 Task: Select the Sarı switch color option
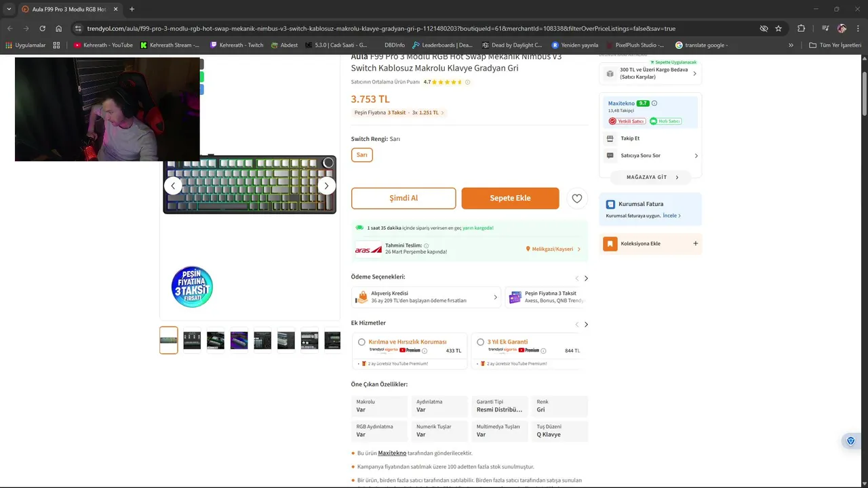(362, 155)
